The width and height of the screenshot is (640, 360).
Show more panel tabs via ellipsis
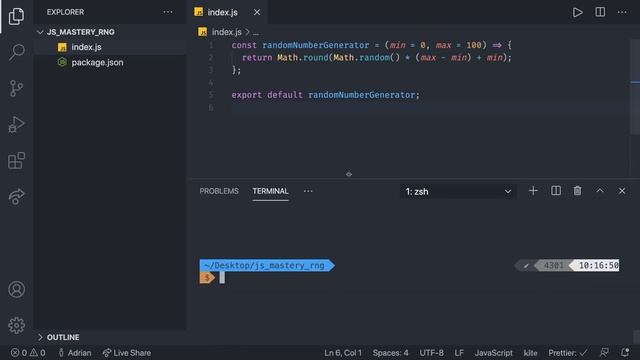coord(308,191)
